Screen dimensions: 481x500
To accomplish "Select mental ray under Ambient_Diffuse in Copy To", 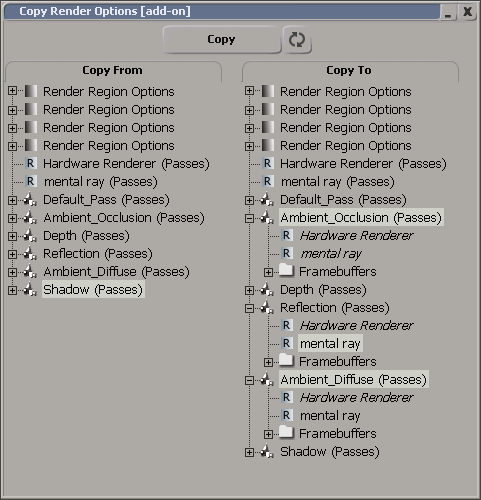I will 330,416.
